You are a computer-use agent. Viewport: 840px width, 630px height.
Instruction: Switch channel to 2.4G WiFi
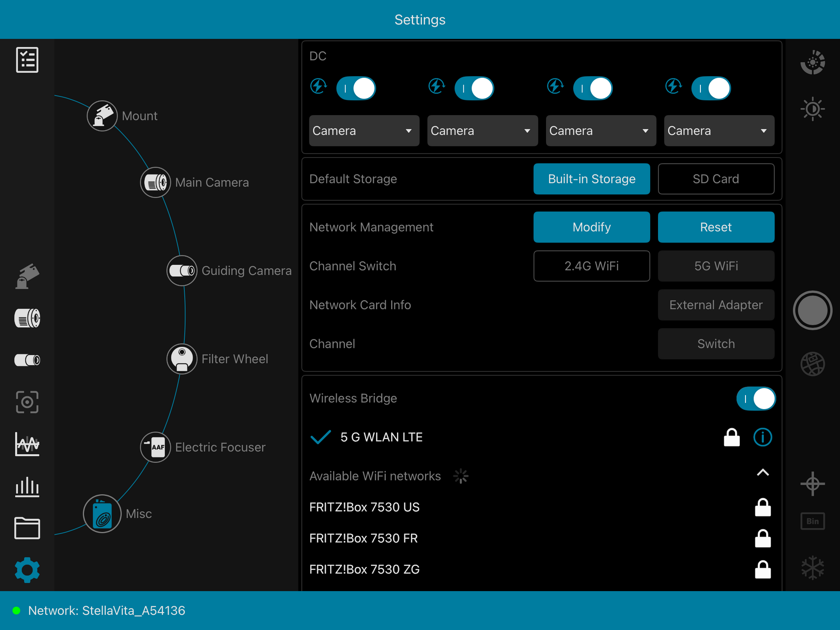pos(591,266)
